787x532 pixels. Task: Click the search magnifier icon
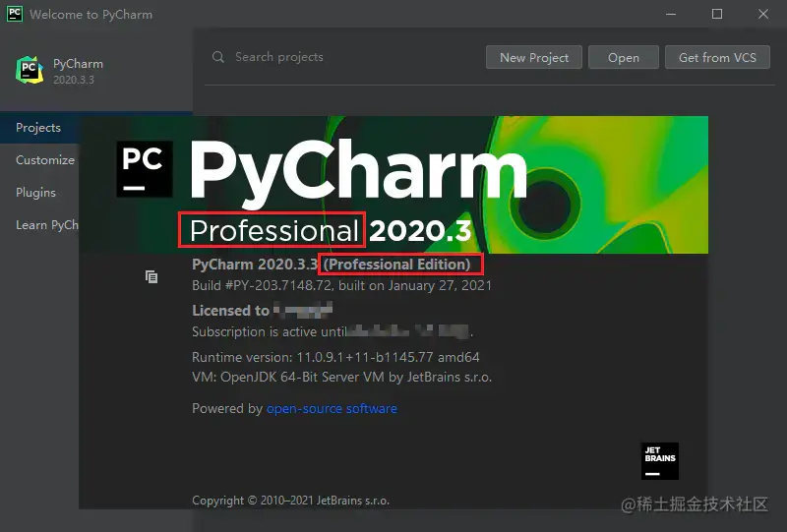217,57
